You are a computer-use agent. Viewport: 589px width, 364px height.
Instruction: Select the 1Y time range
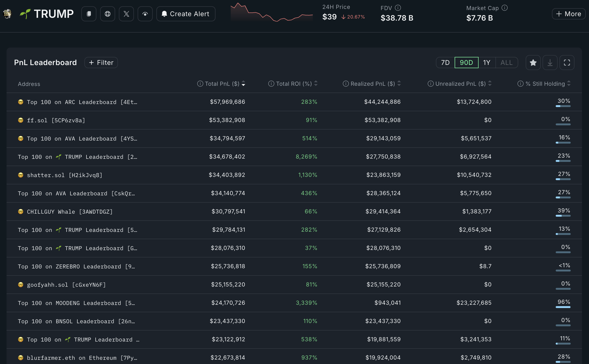click(x=487, y=63)
